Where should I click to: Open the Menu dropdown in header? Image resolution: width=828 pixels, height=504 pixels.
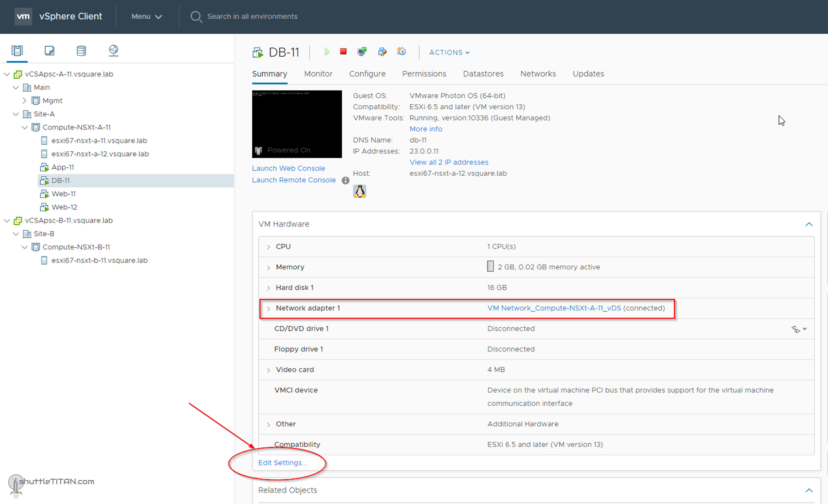tap(146, 16)
